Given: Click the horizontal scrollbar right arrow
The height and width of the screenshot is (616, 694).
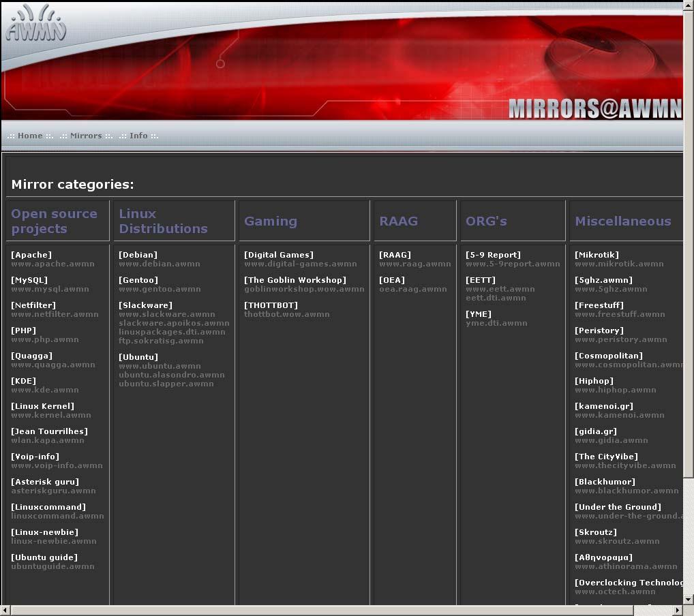Looking at the screenshot, I should coord(678,610).
